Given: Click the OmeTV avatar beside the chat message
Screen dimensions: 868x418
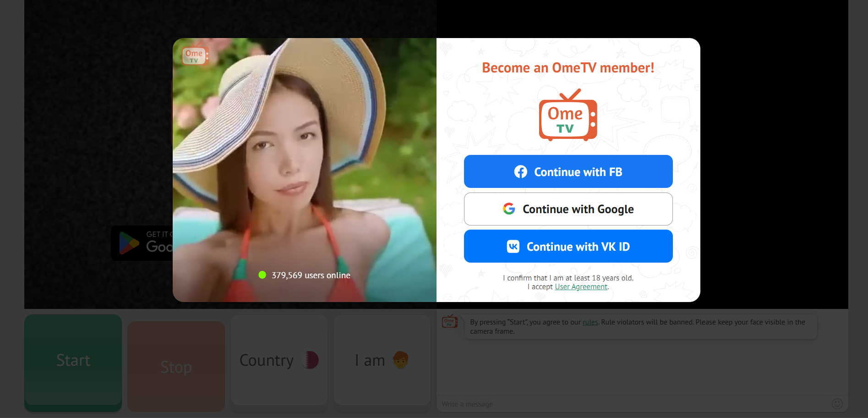Looking at the screenshot, I should (450, 322).
